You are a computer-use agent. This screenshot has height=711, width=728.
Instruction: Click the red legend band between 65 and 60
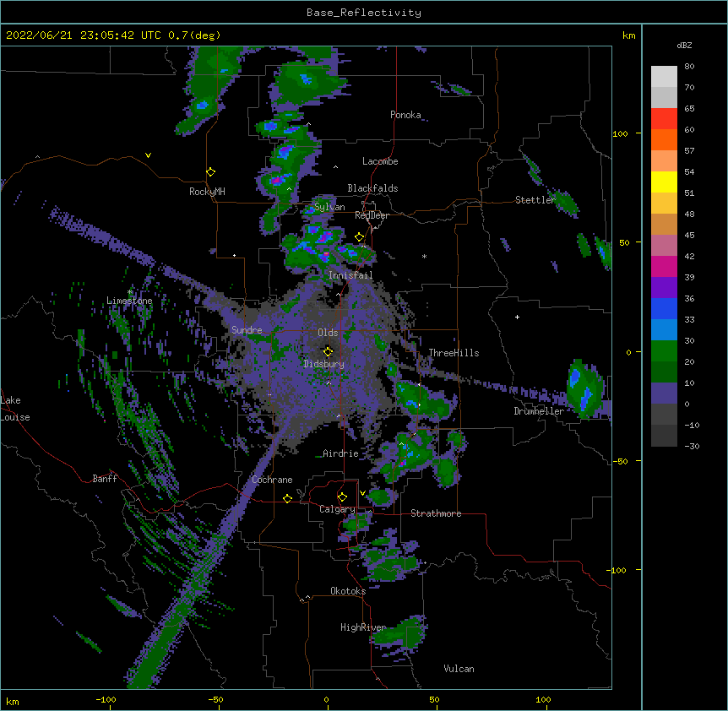(664, 119)
